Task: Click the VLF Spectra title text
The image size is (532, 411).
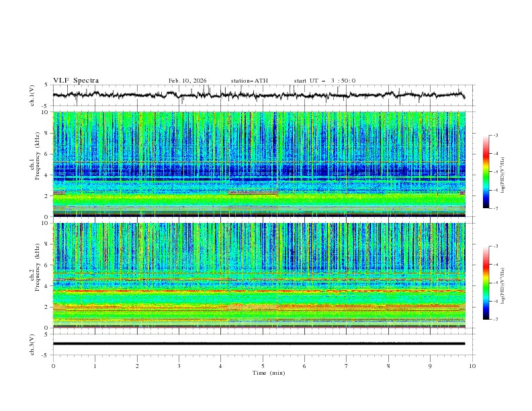Action: tap(76, 81)
